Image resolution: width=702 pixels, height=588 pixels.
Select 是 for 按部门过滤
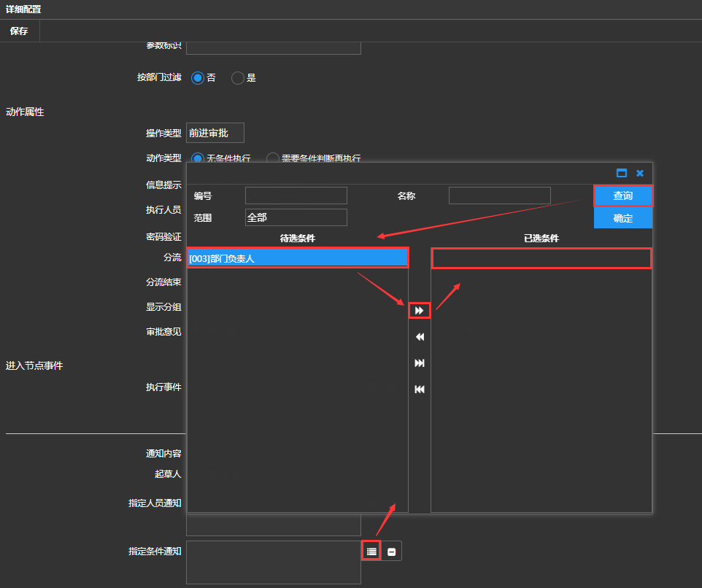point(238,78)
